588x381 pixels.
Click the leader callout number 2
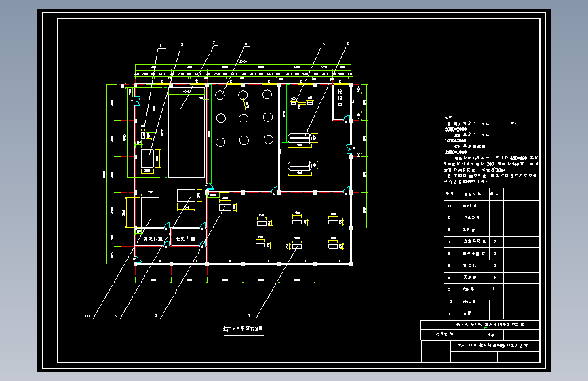click(x=182, y=45)
